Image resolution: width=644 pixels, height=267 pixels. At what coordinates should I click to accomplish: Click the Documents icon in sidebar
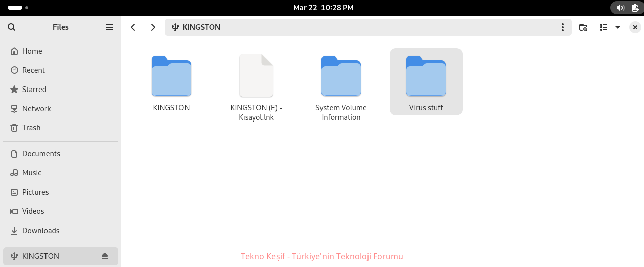[x=14, y=154]
